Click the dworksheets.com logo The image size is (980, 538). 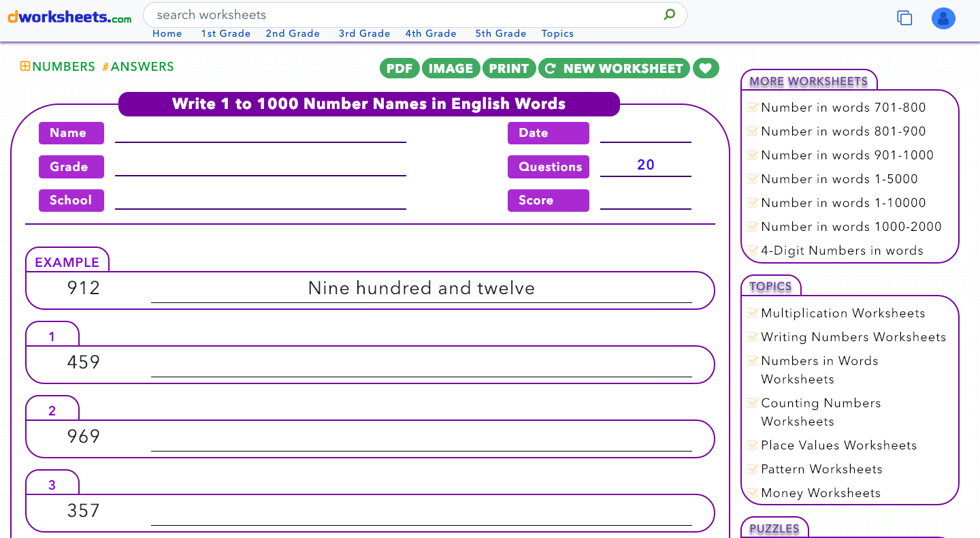click(68, 18)
